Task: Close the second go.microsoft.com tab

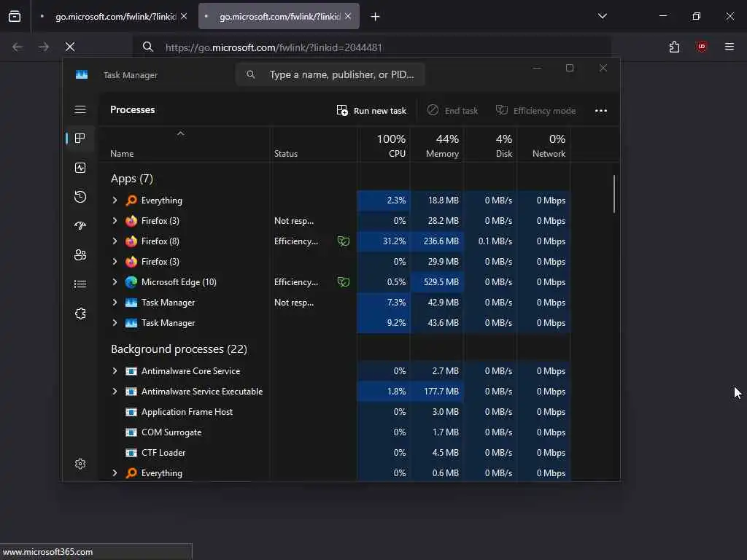Action: pyautogui.click(x=348, y=16)
